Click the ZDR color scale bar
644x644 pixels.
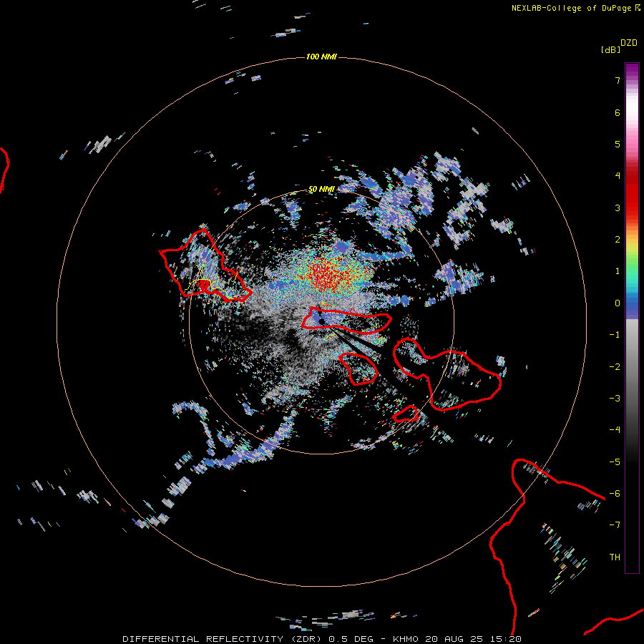(x=632, y=318)
